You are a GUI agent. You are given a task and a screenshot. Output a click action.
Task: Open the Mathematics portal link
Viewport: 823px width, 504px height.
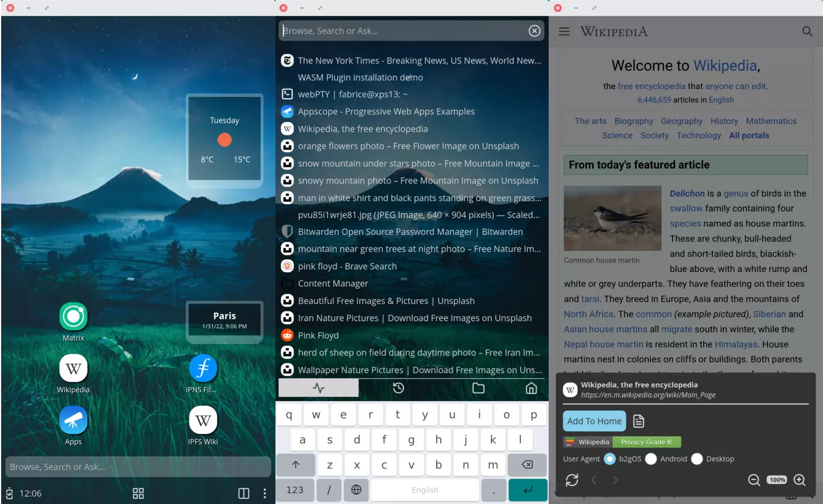point(771,121)
